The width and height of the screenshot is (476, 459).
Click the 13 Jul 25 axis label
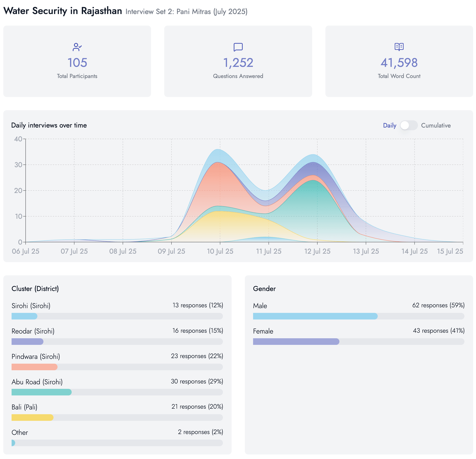click(366, 251)
